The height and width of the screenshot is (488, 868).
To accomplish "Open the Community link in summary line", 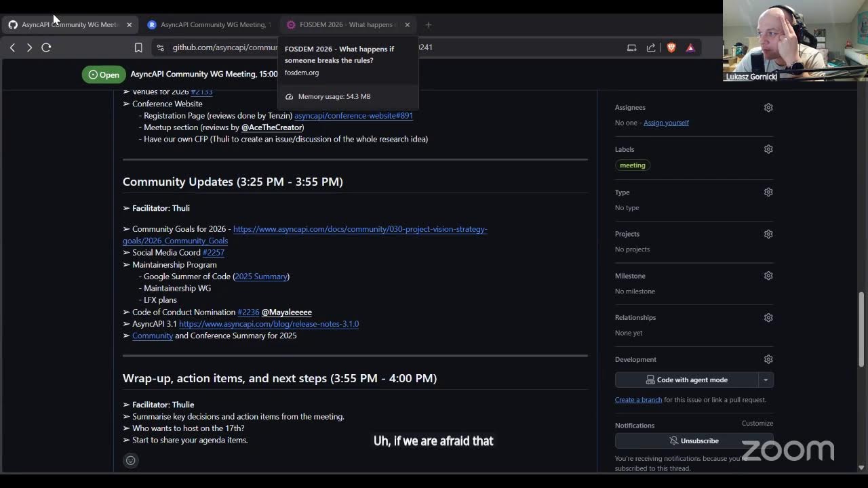I will 153,335.
